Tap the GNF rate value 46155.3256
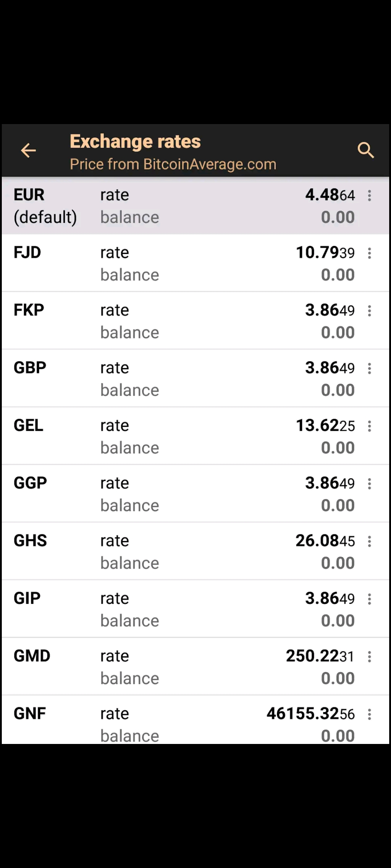Image resolution: width=391 pixels, height=868 pixels. [x=311, y=714]
